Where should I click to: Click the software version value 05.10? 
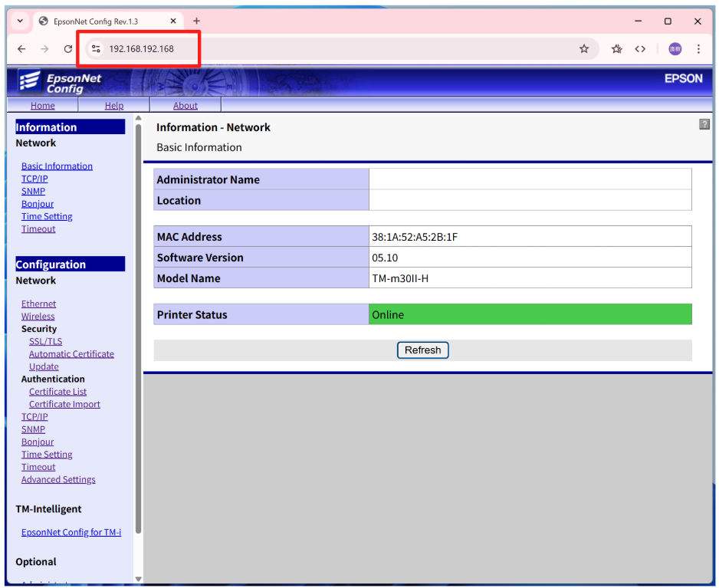point(385,258)
